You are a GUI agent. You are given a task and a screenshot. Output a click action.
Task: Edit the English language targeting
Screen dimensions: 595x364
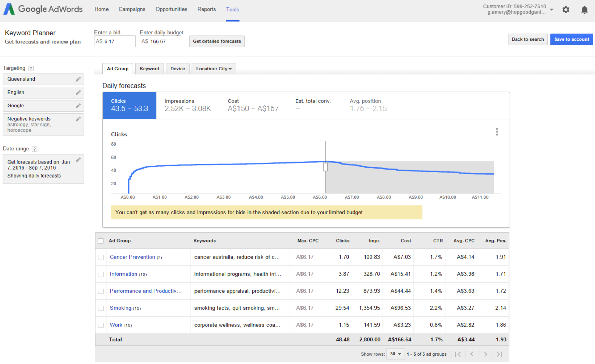[x=78, y=93]
